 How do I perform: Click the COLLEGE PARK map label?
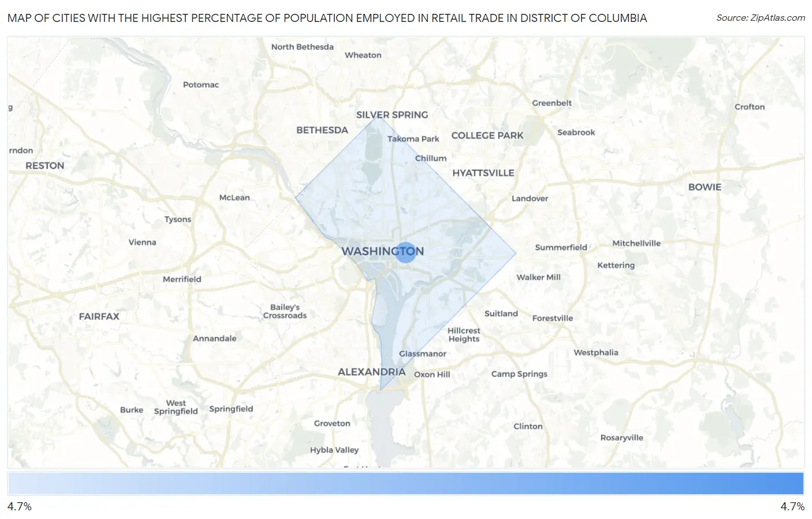point(487,135)
